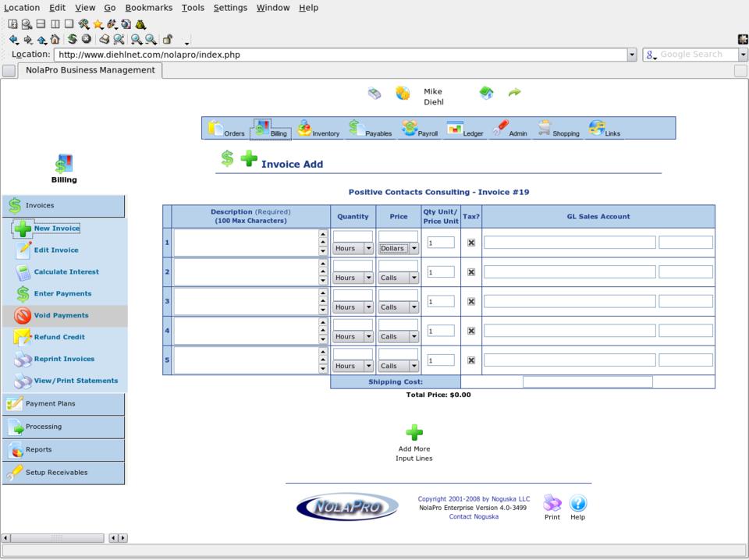This screenshot has height=560, width=749.
Task: Click the Print icon in footer
Action: tap(552, 503)
